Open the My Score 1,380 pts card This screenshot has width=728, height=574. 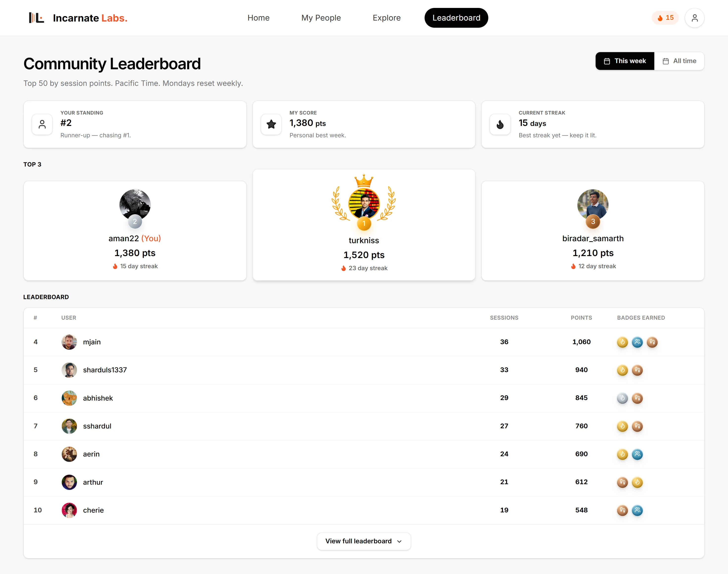pyautogui.click(x=364, y=124)
